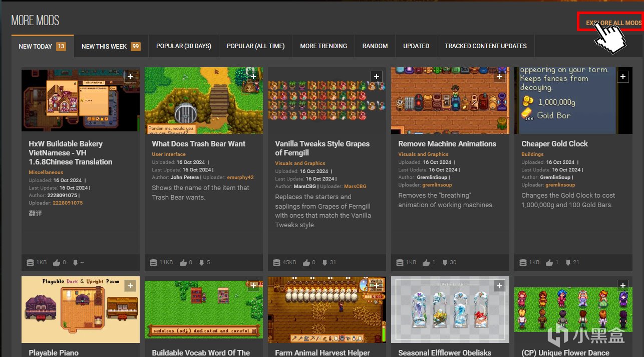This screenshot has width=644, height=357.
Task: Click endorsement thumbs-up on Cheaper Gold Clock card
Action: point(549,262)
